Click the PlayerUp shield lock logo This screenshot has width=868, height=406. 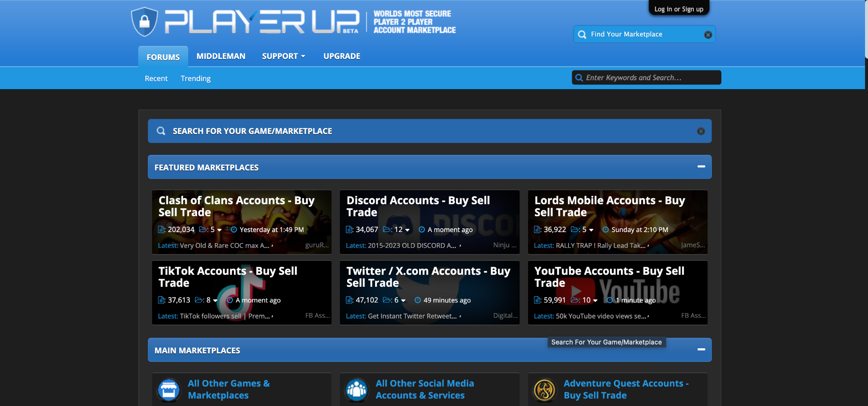coord(145,22)
